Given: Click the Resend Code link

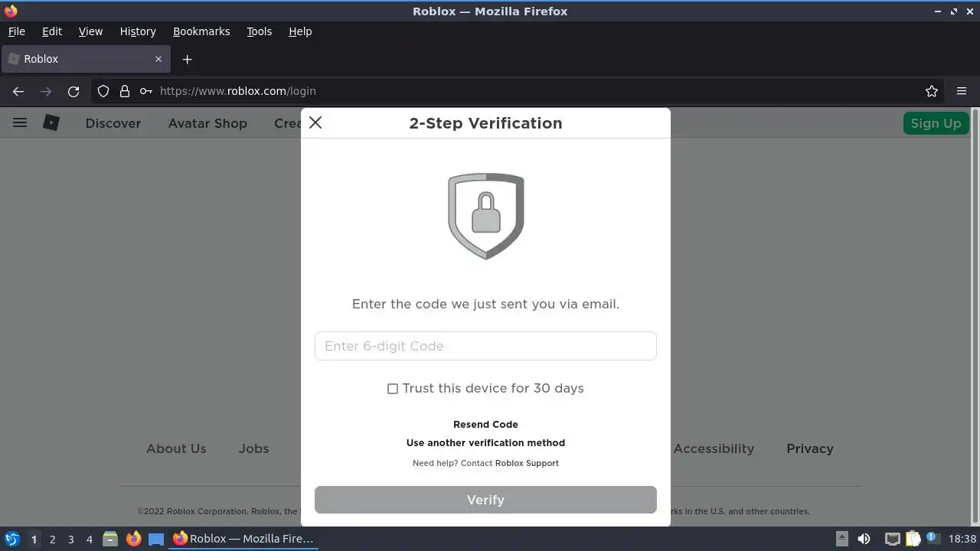Looking at the screenshot, I should pyautogui.click(x=485, y=425).
